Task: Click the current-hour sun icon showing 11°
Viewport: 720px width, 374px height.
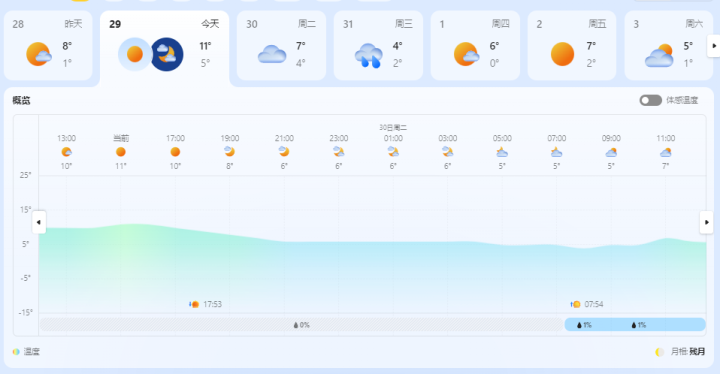Action: tap(121, 152)
